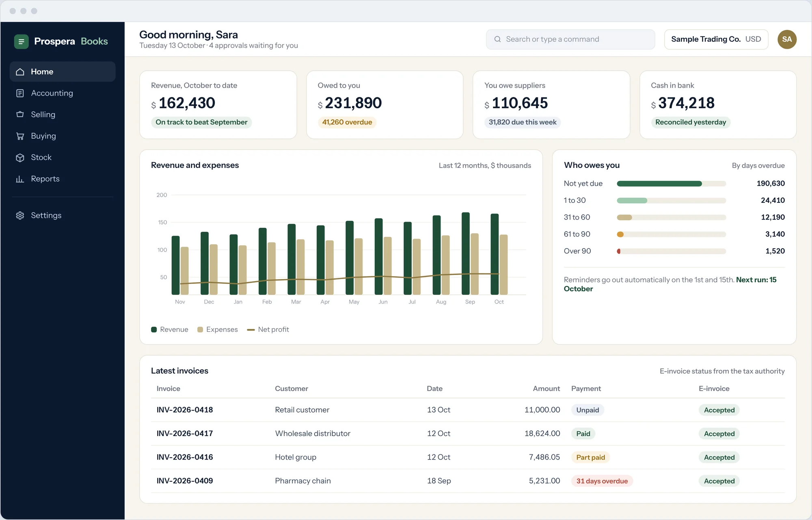Image resolution: width=812 pixels, height=520 pixels.
Task: Click the Amount column header
Action: (x=546, y=389)
